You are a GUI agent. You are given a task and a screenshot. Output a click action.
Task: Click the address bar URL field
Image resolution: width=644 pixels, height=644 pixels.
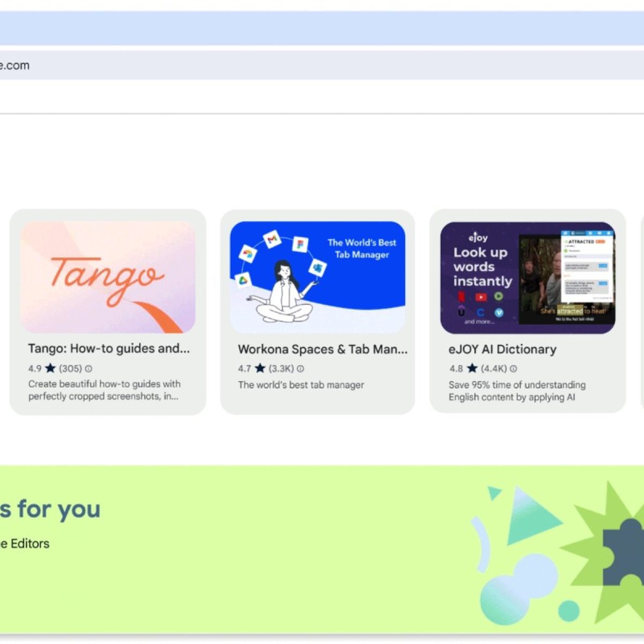coord(322,65)
